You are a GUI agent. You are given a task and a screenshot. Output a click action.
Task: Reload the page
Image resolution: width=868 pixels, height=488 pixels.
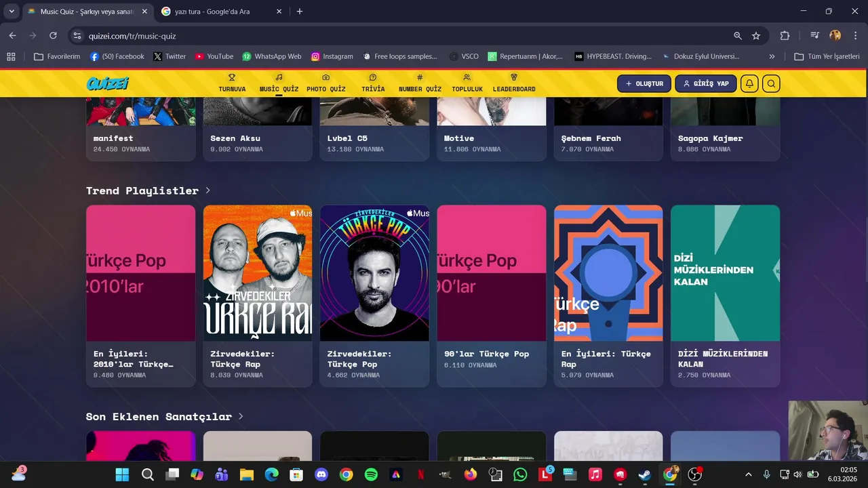coord(53,35)
